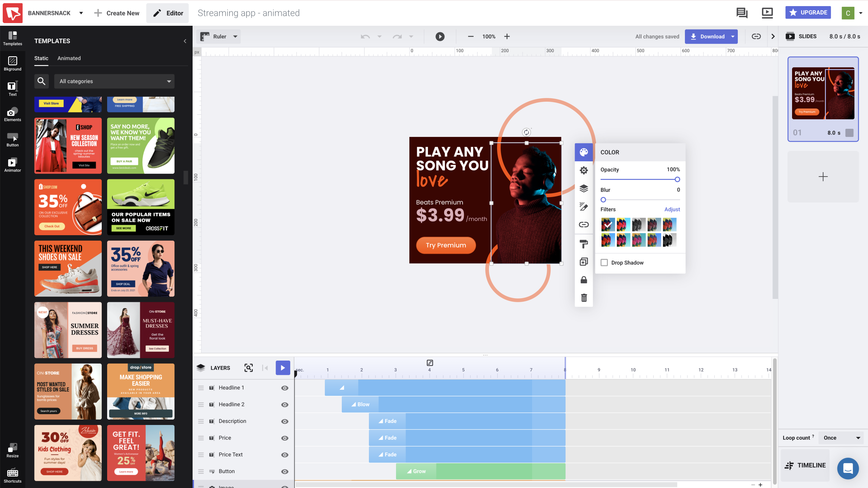Open the undo history dropdown arrow
The image size is (868, 488).
pyautogui.click(x=379, y=37)
